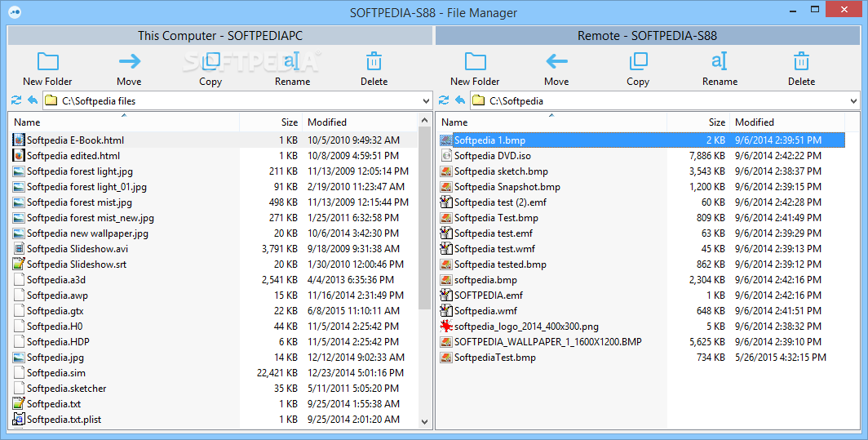Click the local list scrollbar thumb
This screenshot has height=440, width=868.
point(424,217)
